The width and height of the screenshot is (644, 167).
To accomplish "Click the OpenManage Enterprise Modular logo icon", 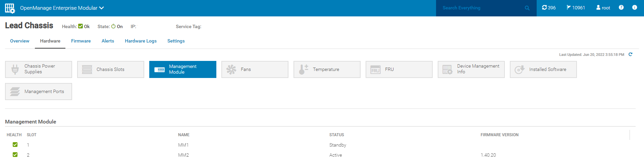I will (x=10, y=8).
